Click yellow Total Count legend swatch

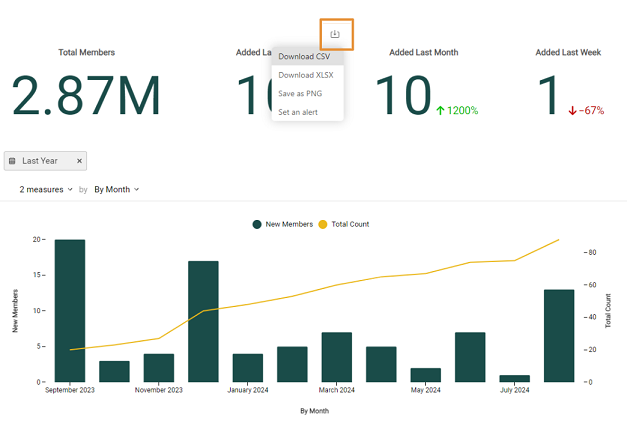(x=323, y=224)
